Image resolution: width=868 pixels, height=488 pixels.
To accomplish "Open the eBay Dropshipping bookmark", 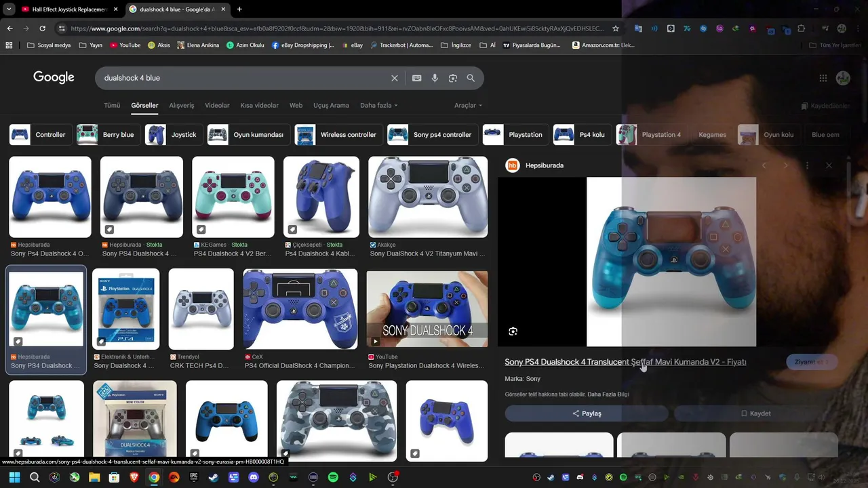I will click(x=303, y=45).
